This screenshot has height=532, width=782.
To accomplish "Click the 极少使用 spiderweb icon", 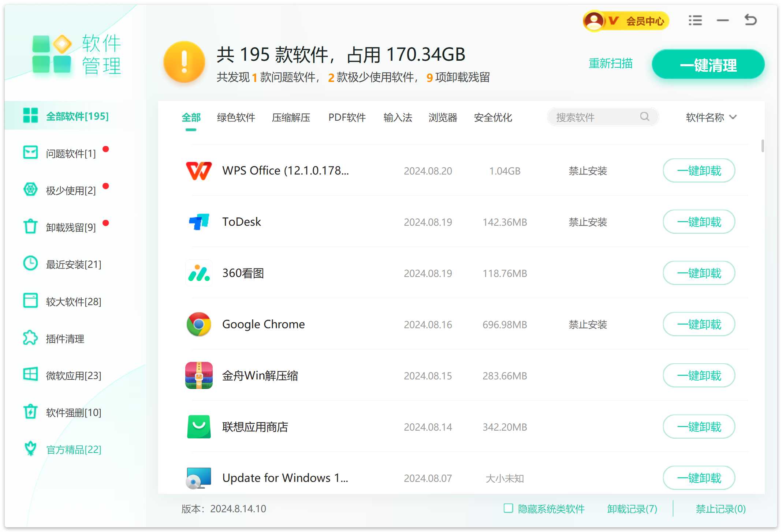I will (30, 189).
